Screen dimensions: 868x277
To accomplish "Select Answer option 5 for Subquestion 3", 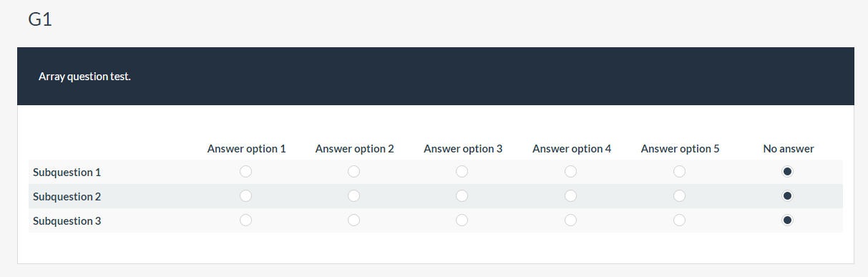I will tap(680, 220).
